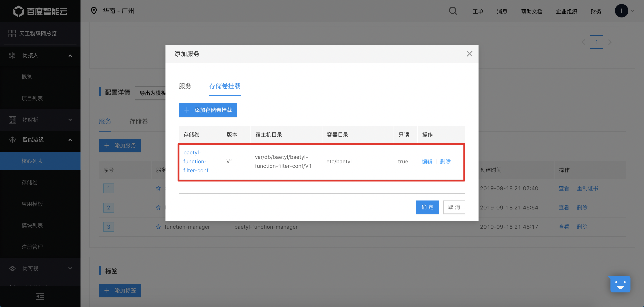Go to next page arrow
The image size is (644, 307).
610,42
